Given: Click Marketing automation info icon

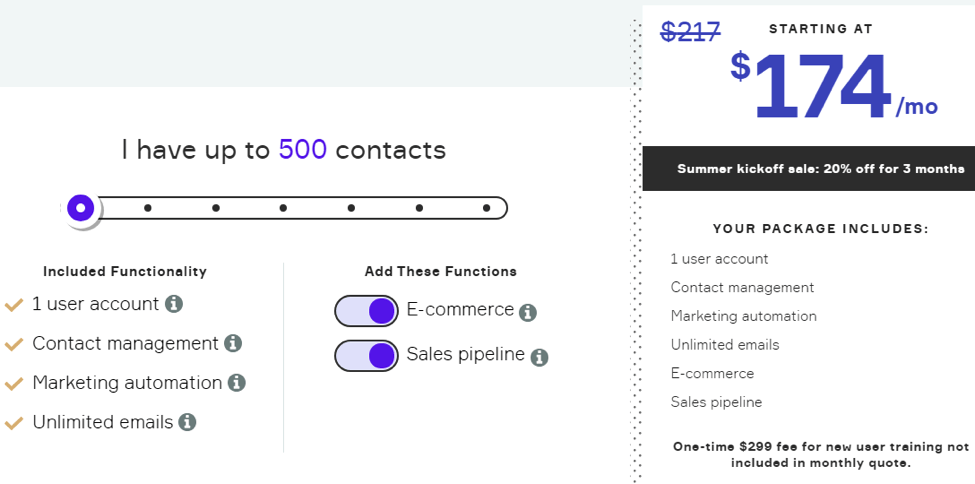Looking at the screenshot, I should pos(236,383).
